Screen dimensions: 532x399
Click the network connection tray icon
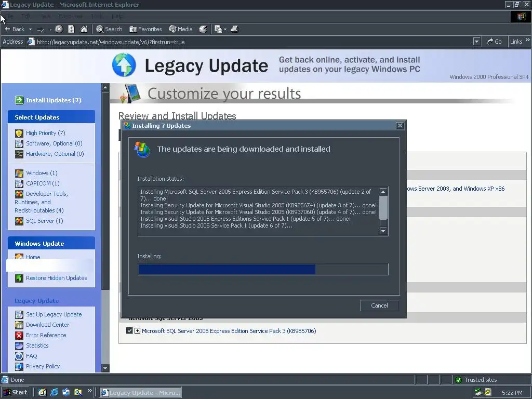click(x=478, y=392)
